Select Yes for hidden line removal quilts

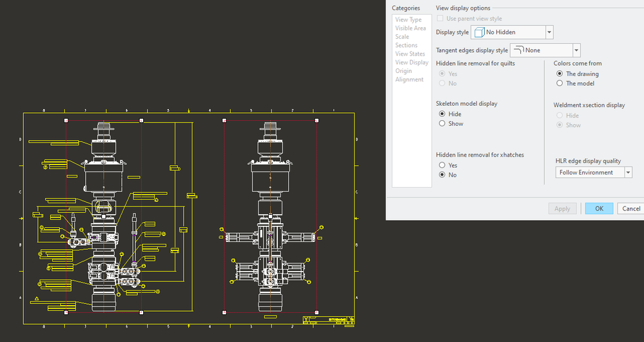point(442,74)
